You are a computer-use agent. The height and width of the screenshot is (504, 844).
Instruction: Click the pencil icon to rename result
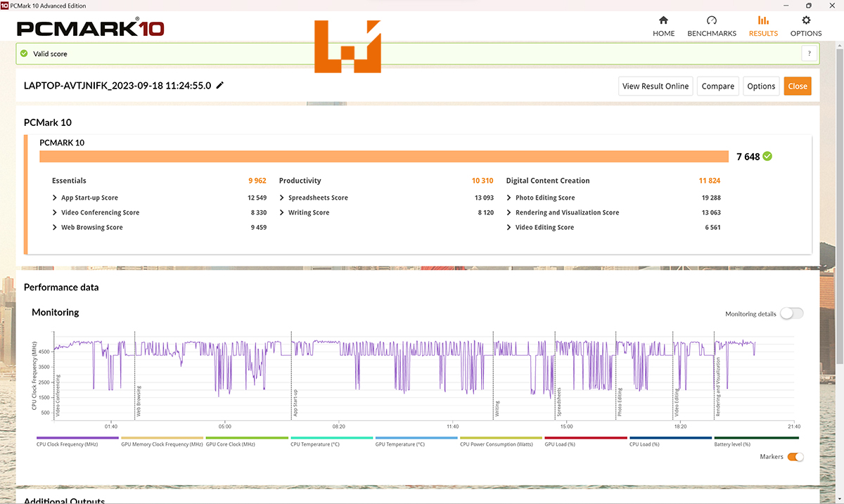point(220,85)
